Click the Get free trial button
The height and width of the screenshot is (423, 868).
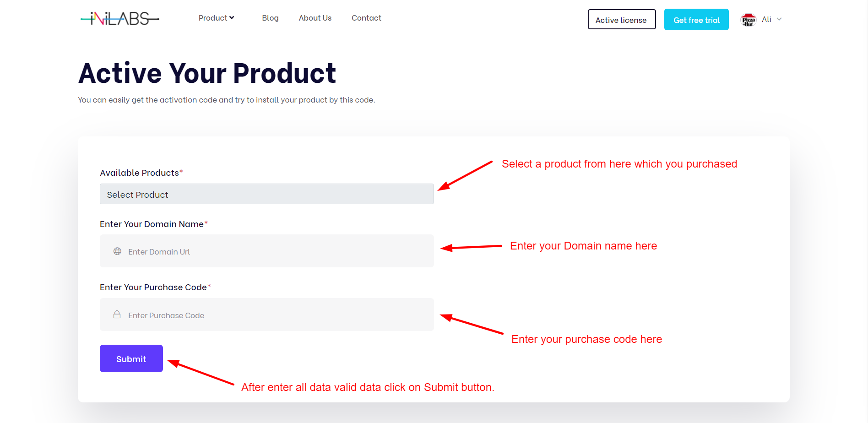(x=696, y=20)
